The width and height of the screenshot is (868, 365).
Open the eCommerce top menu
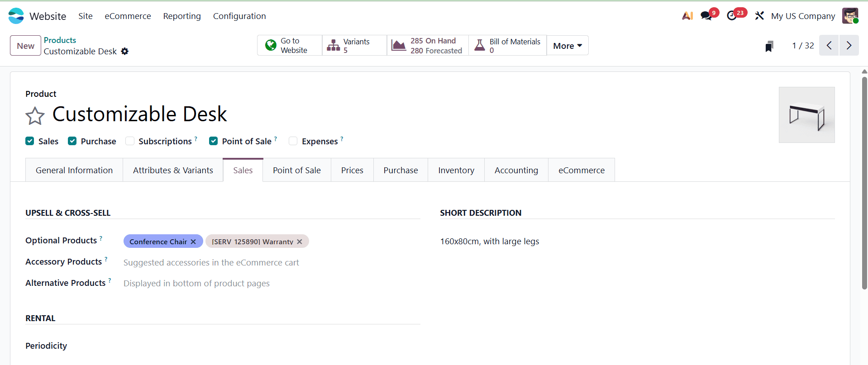click(128, 16)
